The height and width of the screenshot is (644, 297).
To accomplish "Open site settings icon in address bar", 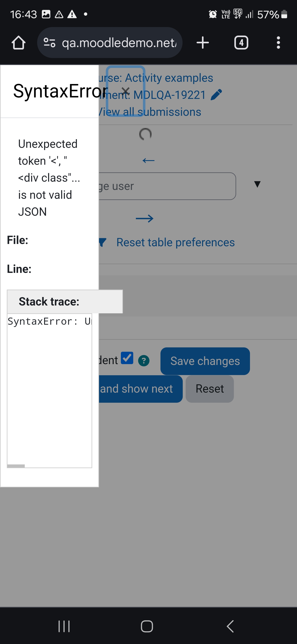I will 49,43.
